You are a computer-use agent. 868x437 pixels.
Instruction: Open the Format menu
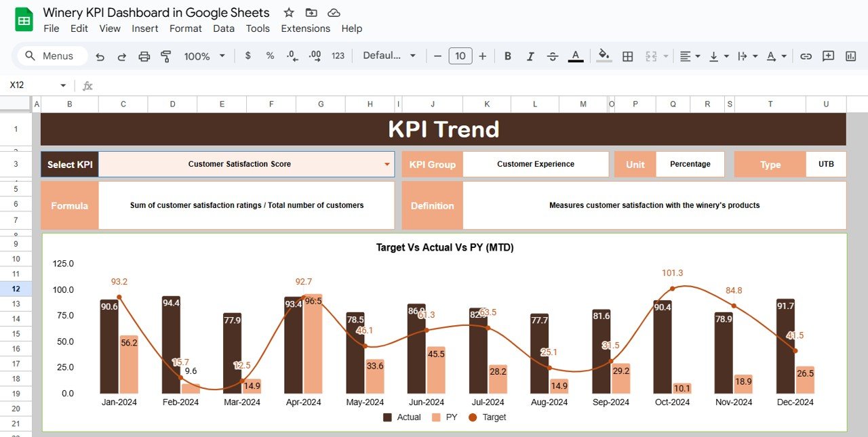click(185, 28)
